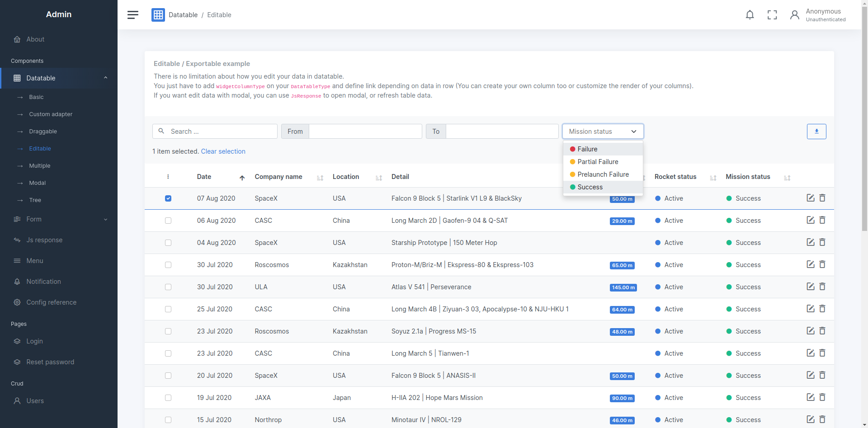Click the export download icon button
The width and height of the screenshot is (868, 428).
[816, 132]
